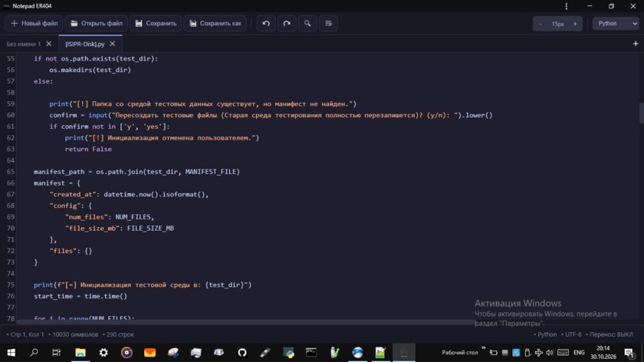Click 290 строк in status bar
This screenshot has width=644, height=362.
pos(118,334)
